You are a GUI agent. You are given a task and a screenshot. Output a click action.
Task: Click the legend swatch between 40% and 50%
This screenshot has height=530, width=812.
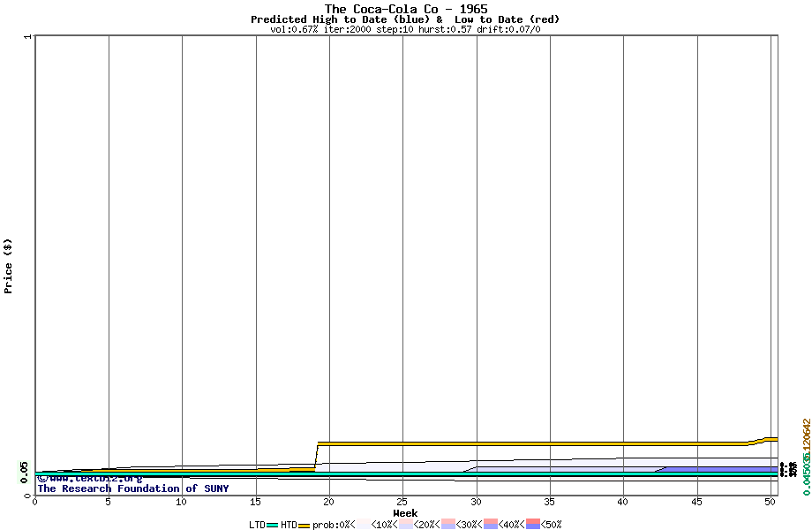click(533, 525)
